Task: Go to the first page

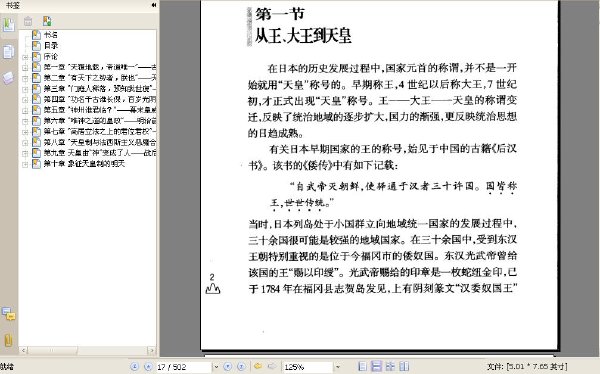Action: pyautogui.click(x=135, y=367)
